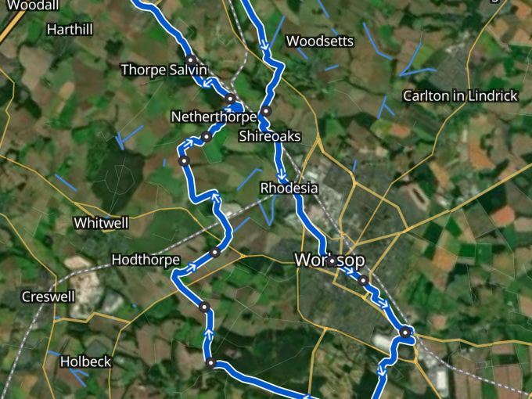The width and height of the screenshot is (532, 399).
Task: Click the waypoint where route bends near railway crossing
Action: 405,332
